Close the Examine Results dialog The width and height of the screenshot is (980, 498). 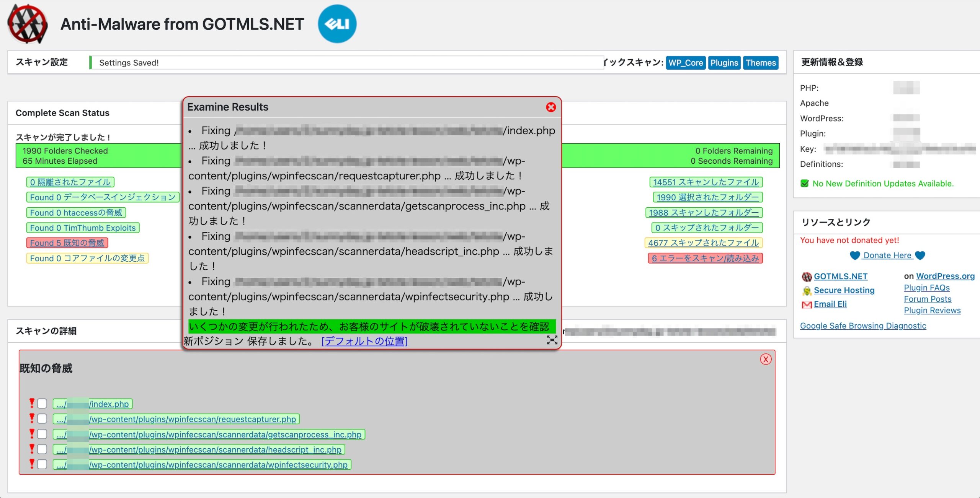coord(551,107)
